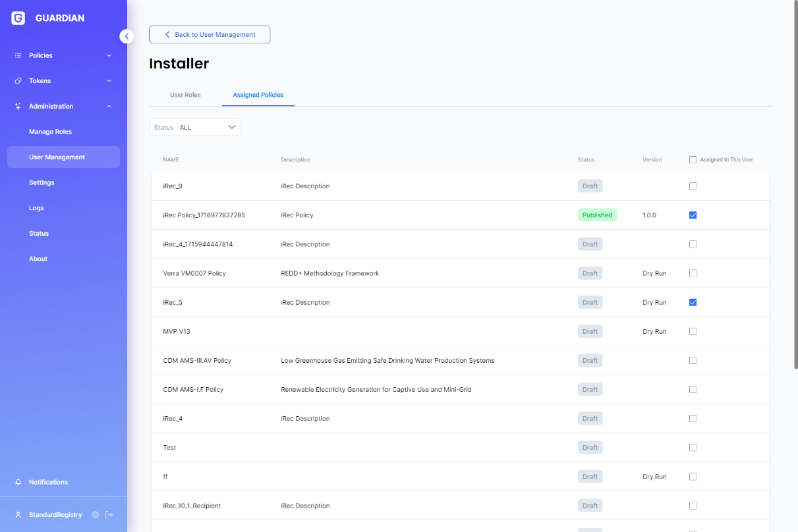Click the Tokens icon in sidebar

(x=18, y=81)
